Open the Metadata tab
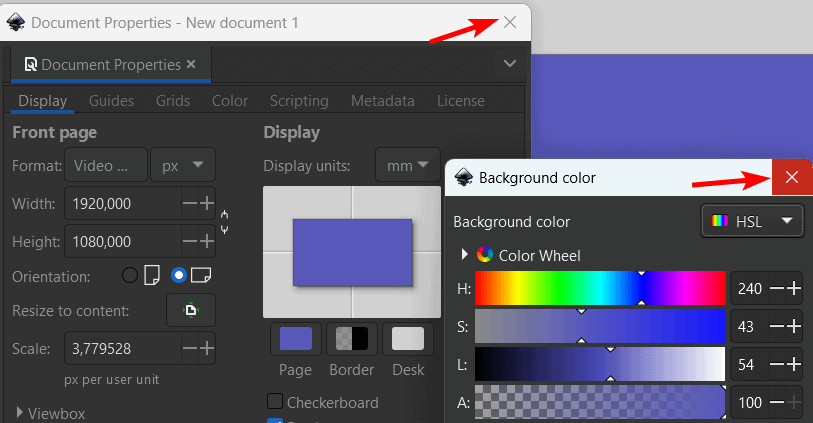This screenshot has width=813, height=423. 383,101
